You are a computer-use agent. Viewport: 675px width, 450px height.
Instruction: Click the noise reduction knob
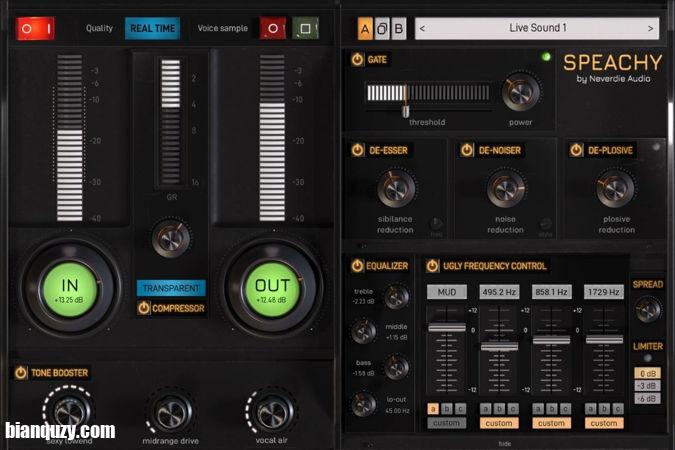pyautogui.click(x=505, y=189)
